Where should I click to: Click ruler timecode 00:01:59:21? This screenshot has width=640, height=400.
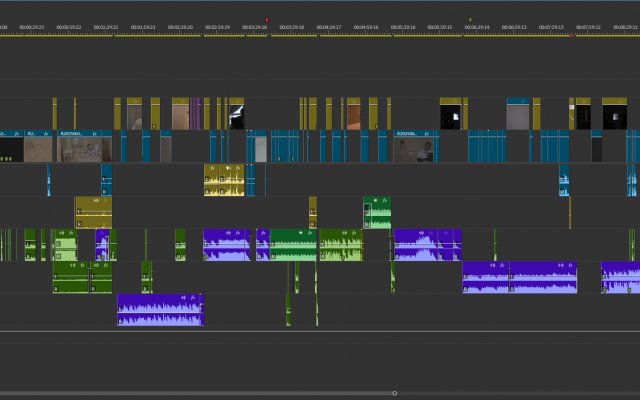click(x=143, y=27)
